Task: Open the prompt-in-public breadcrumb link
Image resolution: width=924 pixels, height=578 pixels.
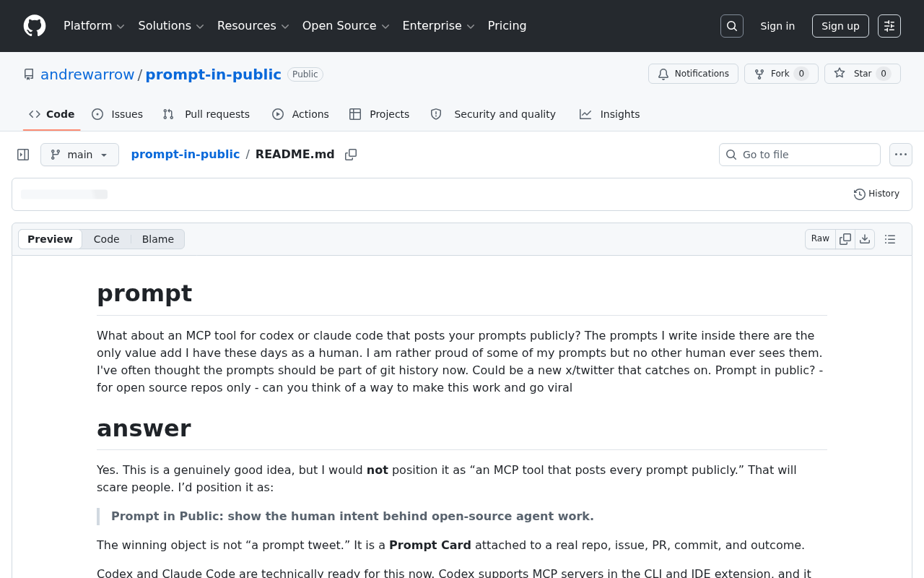Action: 186,155
